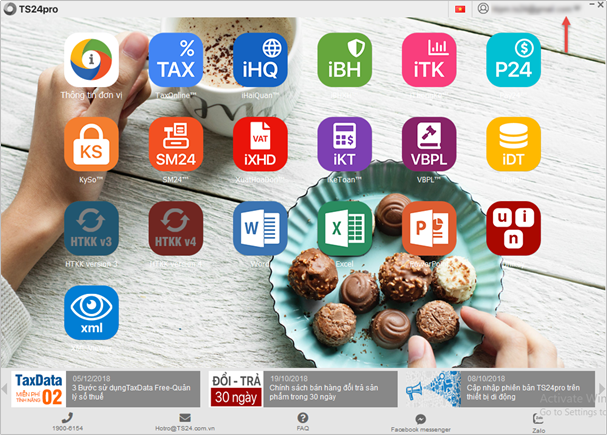Viewport: 607px width, 435px height.
Task: Open the green iBH insurance app
Action: 345,60
